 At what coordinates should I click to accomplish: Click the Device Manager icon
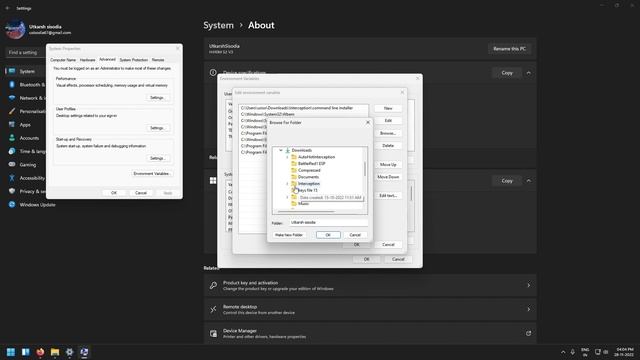(x=213, y=333)
